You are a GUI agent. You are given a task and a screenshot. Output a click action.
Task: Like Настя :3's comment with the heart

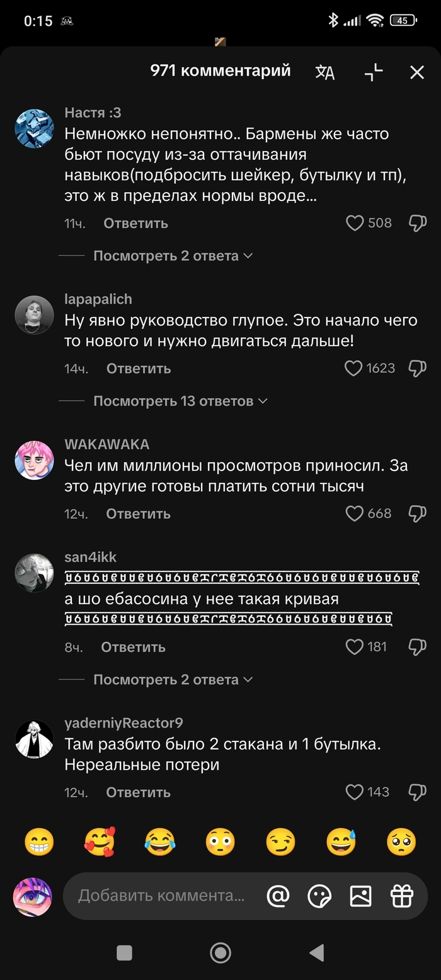tap(355, 223)
